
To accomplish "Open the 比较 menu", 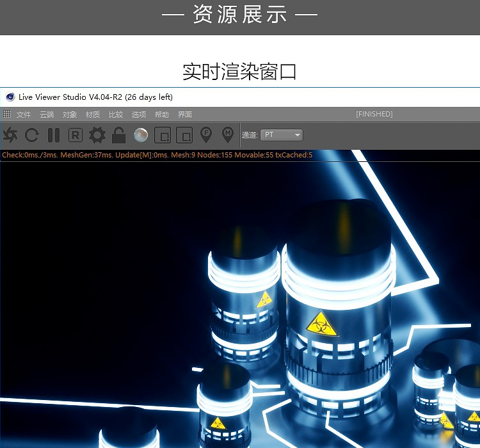I will tap(116, 115).
